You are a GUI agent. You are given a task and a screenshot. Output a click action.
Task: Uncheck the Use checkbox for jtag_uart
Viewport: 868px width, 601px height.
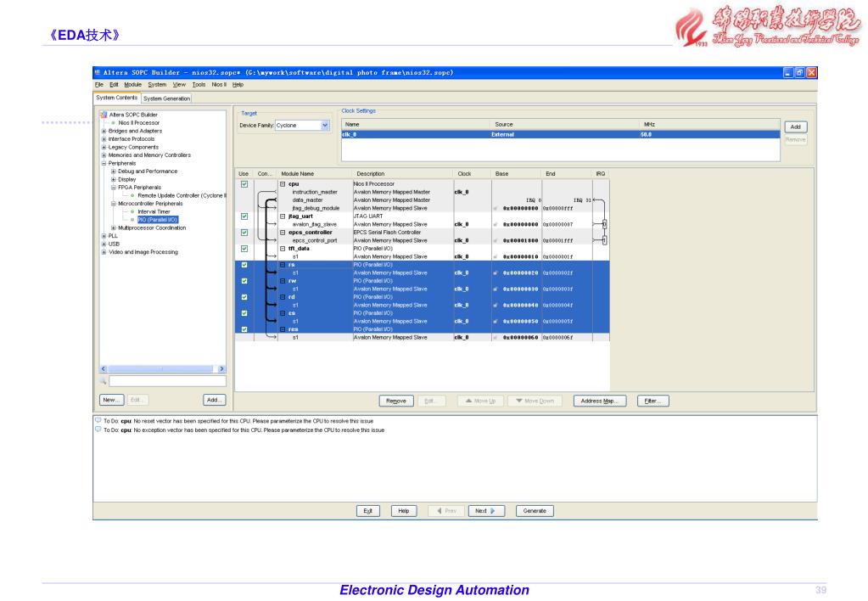point(244,216)
